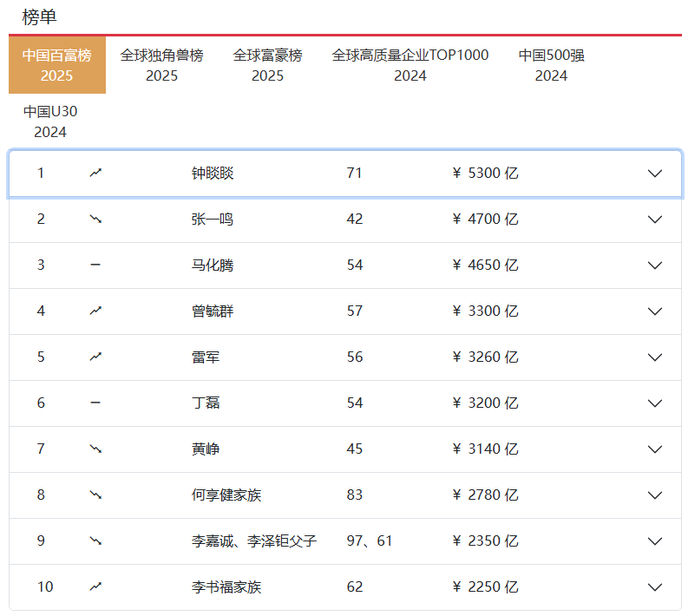Screen dimensions: 688x616
Task: Click the rising trend icon beside 曾毓群
Action: click(95, 311)
